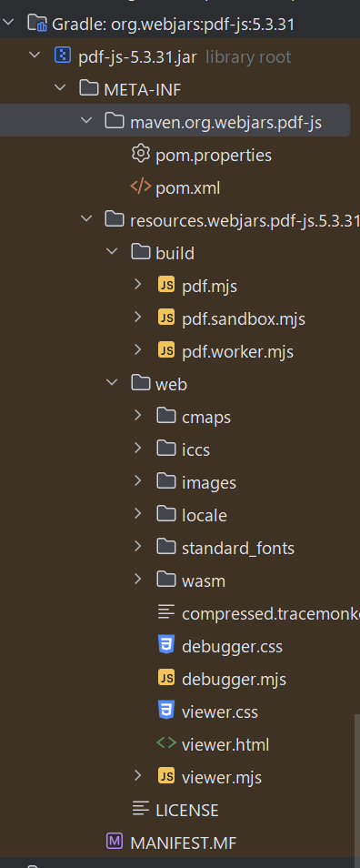Screen dimensions: 360x868
Task: Click the pom.properties gear icon
Action: click(141, 154)
